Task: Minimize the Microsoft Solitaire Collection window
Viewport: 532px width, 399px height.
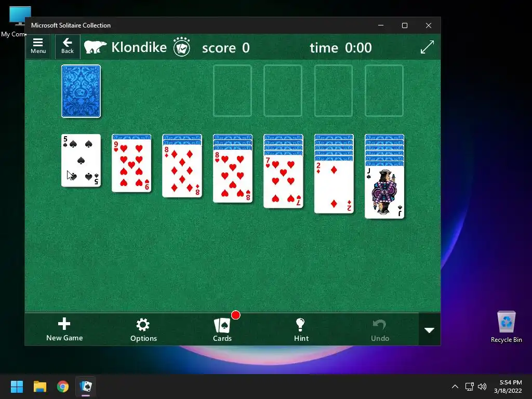Action: pyautogui.click(x=381, y=25)
